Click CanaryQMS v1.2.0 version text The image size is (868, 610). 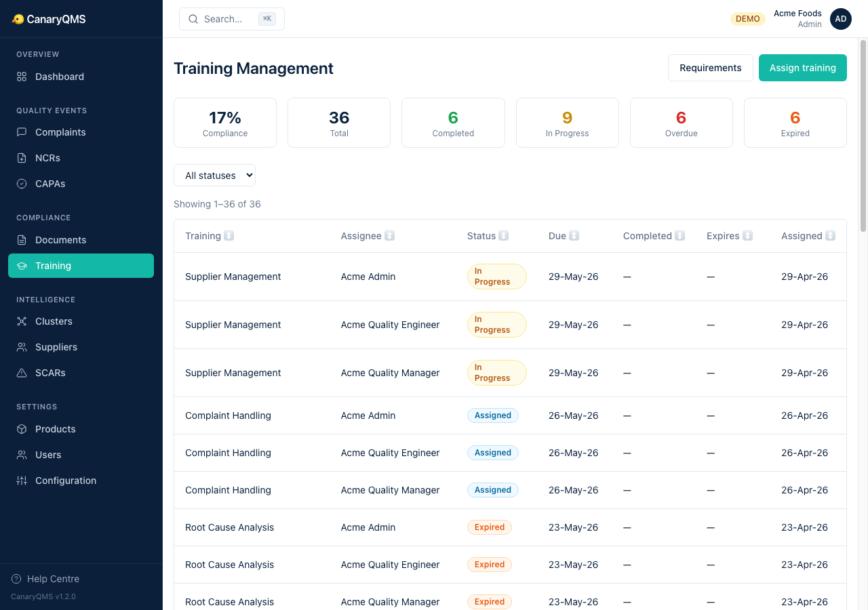[43, 597]
